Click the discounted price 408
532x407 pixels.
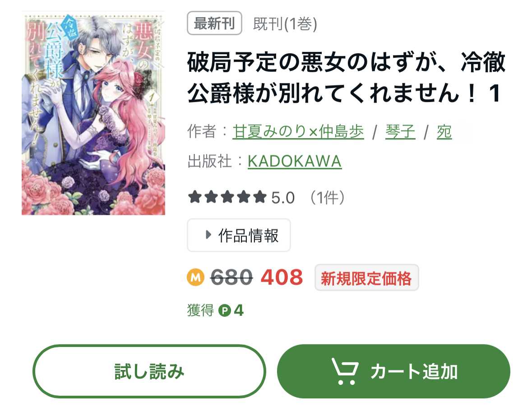282,277
